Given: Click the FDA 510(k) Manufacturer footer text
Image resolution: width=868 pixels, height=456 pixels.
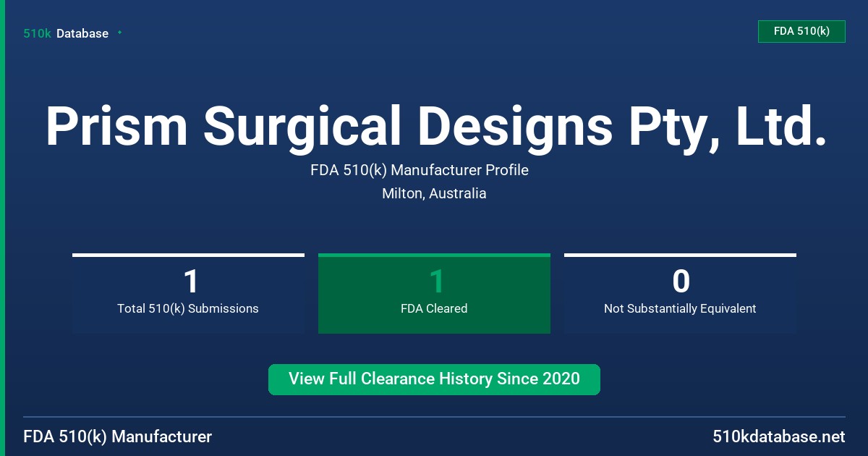Looking at the screenshot, I should 118,436.
